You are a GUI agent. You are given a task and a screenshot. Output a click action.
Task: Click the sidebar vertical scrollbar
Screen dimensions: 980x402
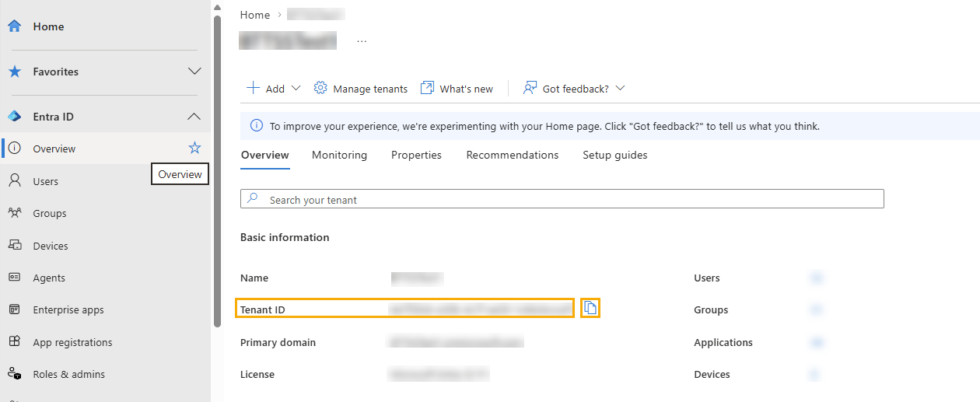click(216, 171)
